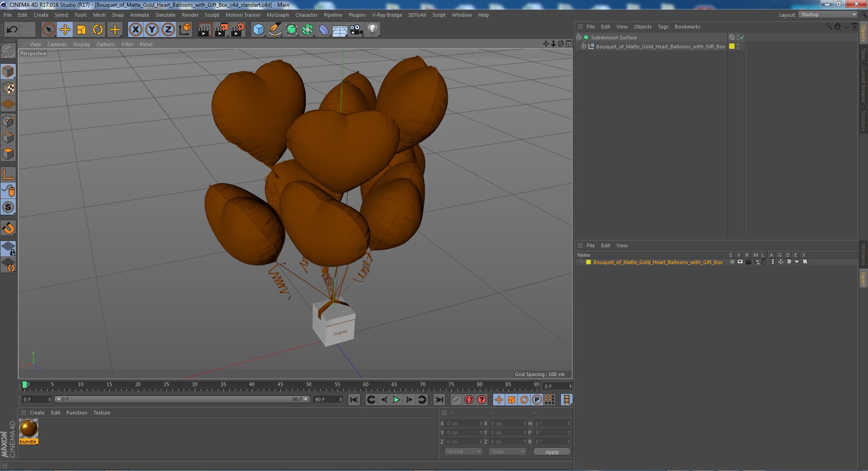The image size is (868, 471).
Task: Activate the Rotate tool
Action: pyautogui.click(x=98, y=30)
